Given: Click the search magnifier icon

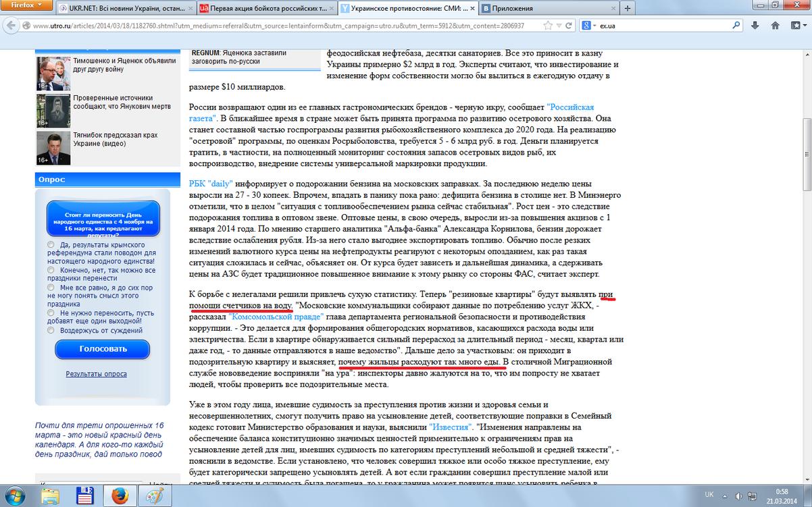Looking at the screenshot, I should click(736, 26).
